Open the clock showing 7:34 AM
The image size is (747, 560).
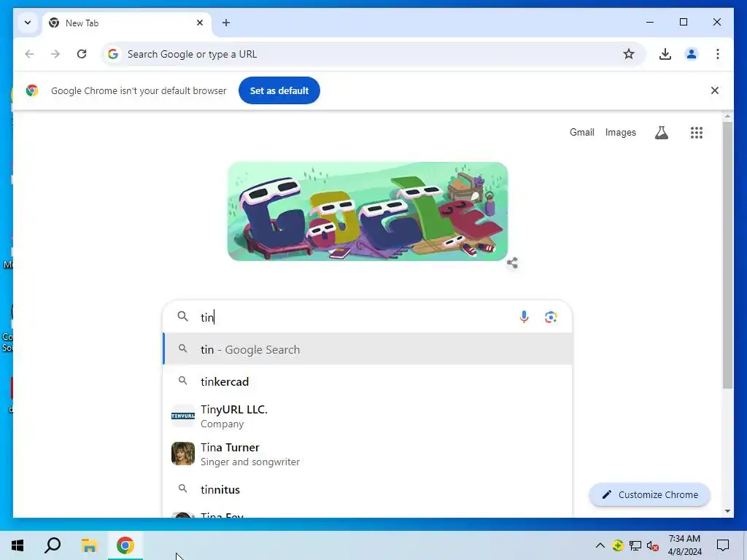click(x=684, y=545)
